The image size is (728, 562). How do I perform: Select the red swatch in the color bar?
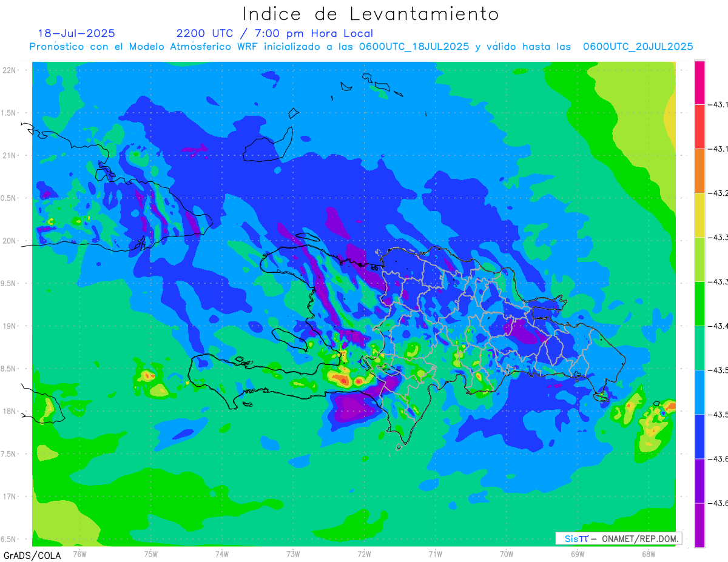699,127
